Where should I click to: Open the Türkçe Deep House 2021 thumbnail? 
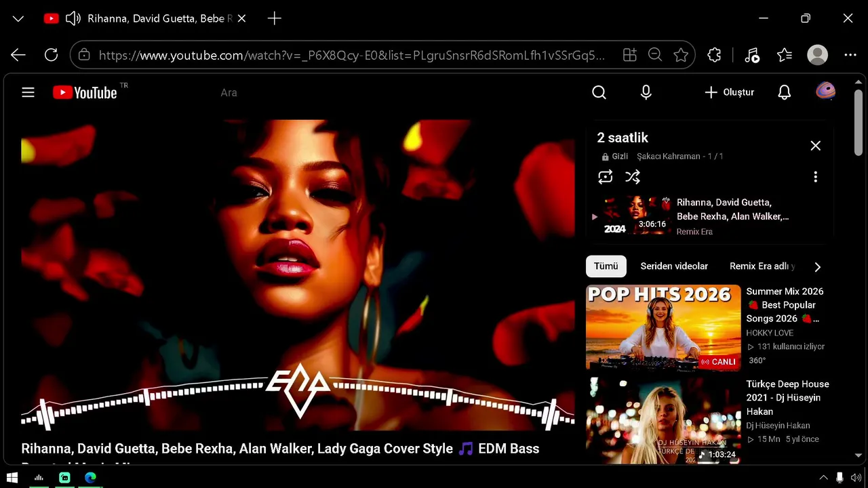tap(663, 421)
